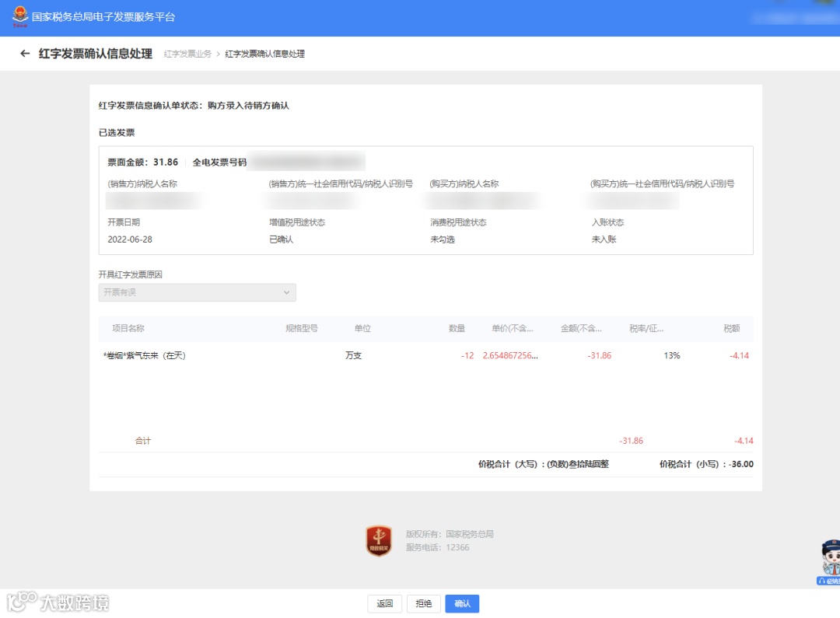Screen dimensions: 840x618
Task: Click the 红字发票确认信息处理 breadcrumb item
Action: [x=264, y=54]
